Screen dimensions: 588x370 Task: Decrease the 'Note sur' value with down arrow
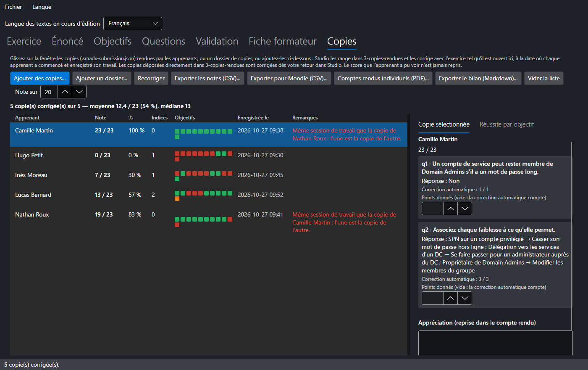(79, 92)
